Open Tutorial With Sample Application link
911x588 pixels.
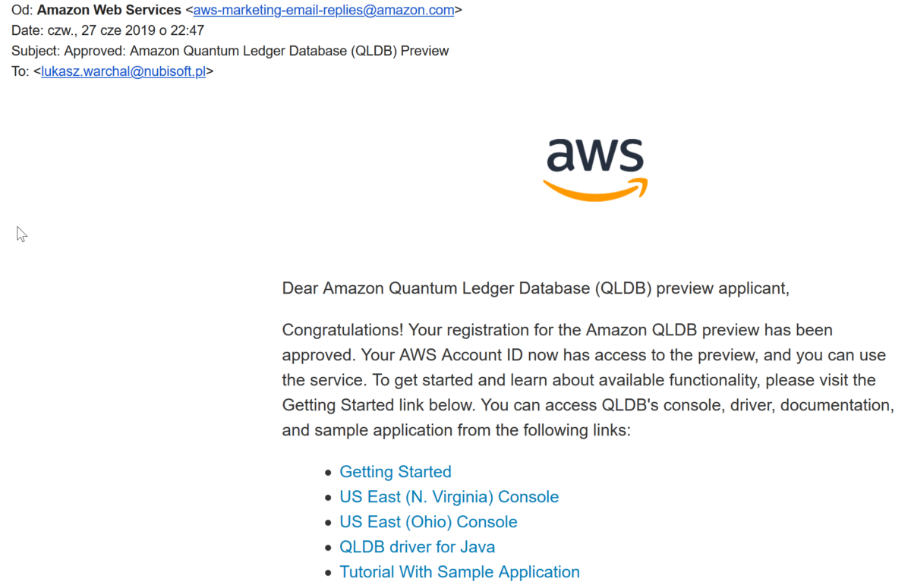(459, 572)
